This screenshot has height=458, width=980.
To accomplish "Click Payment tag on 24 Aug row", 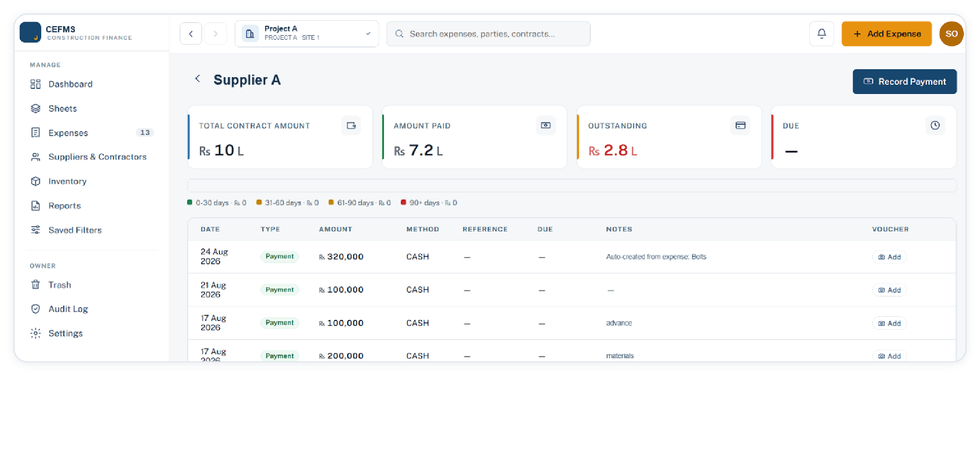I will click(279, 256).
